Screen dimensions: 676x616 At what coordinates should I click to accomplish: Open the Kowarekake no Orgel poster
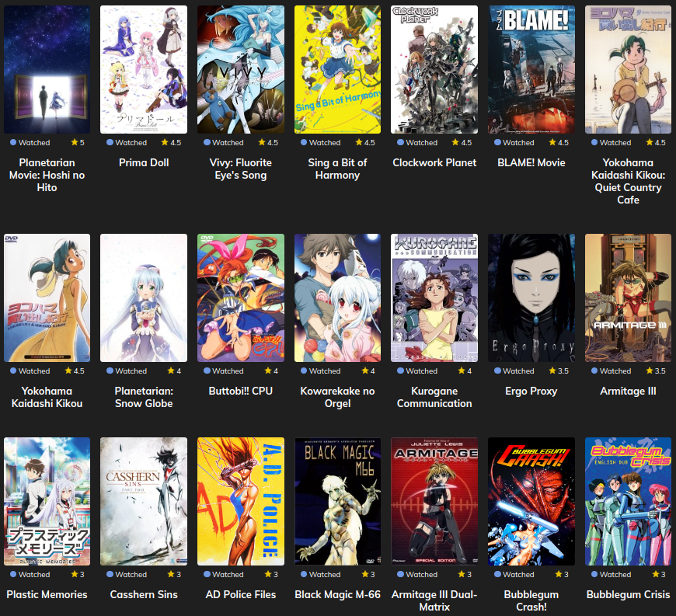coord(337,298)
